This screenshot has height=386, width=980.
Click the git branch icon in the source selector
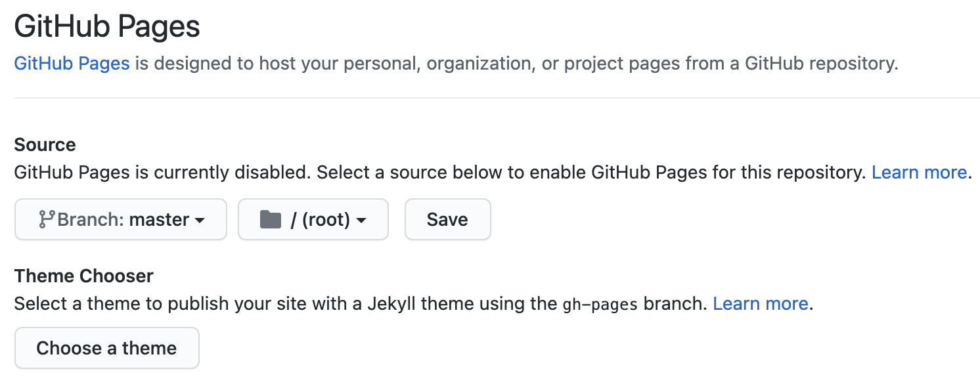coord(46,219)
